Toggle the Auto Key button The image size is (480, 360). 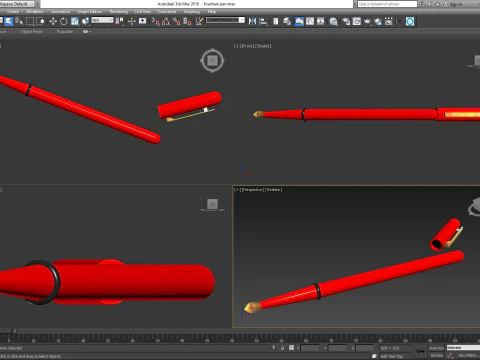(436, 348)
